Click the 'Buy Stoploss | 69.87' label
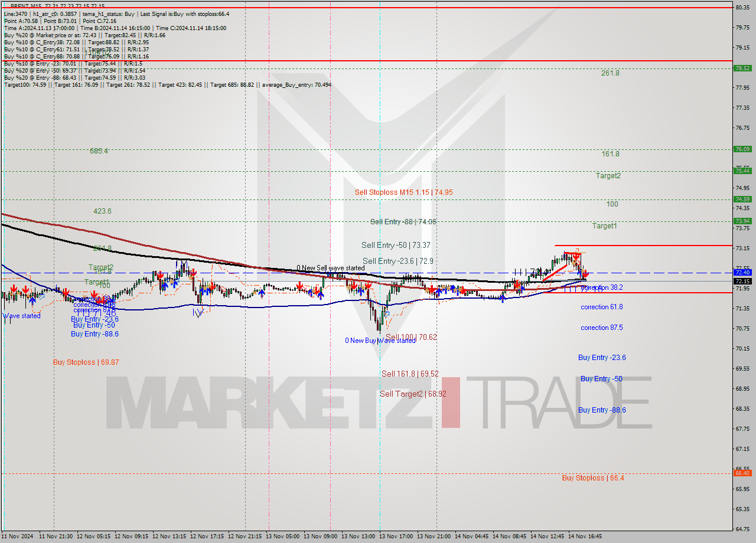 (86, 362)
